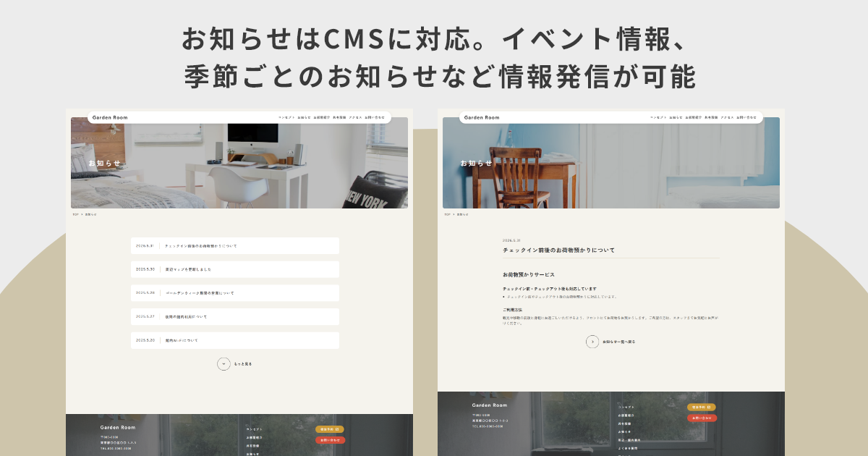Click the もっと見る label on the left page
Screen dimensions: 868x456
pos(243,364)
